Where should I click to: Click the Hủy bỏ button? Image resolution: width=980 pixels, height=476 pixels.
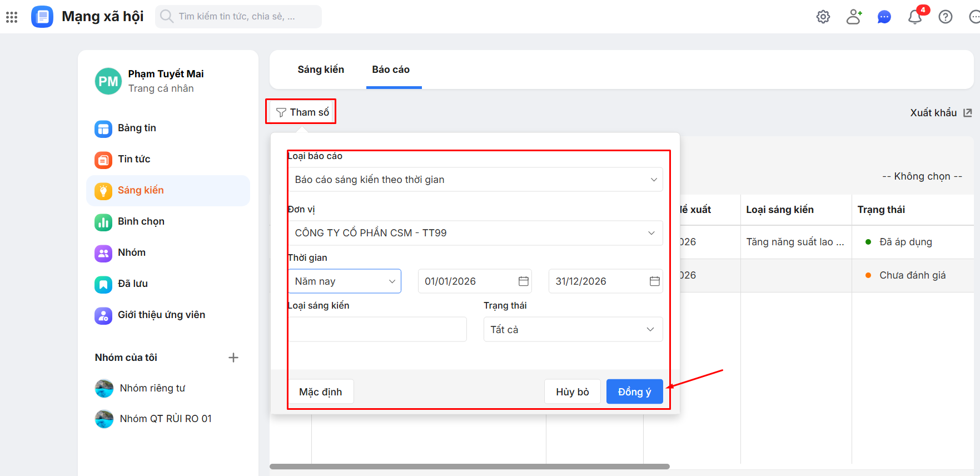[573, 392]
